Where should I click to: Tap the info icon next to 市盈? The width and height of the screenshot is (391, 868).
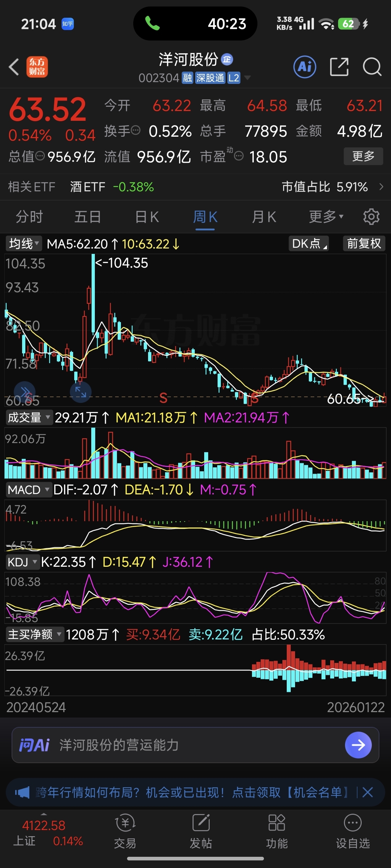(239, 156)
